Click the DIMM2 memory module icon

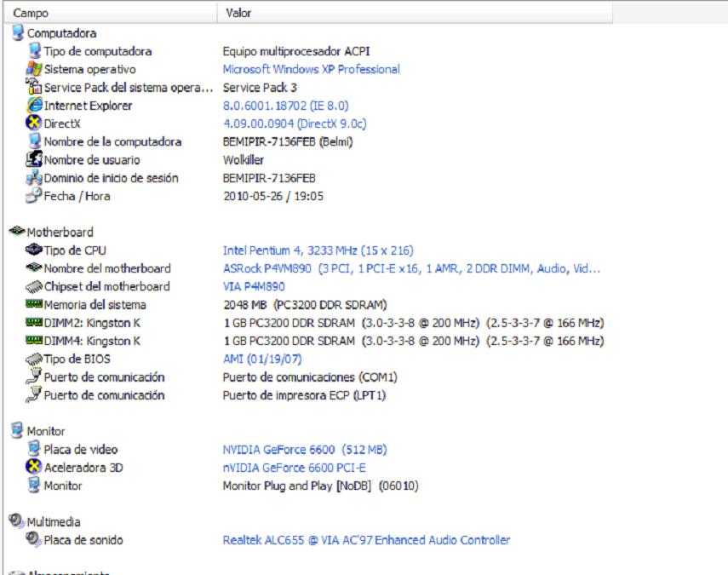[34, 322]
